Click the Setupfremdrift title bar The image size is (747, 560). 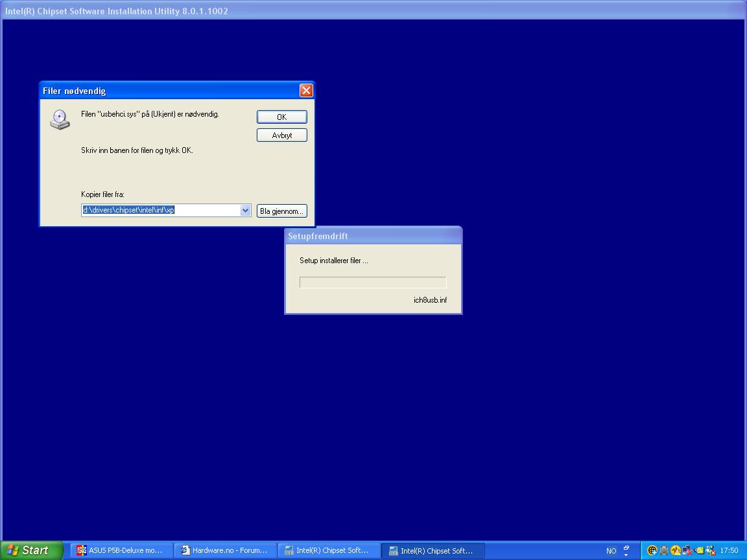tap(373, 236)
